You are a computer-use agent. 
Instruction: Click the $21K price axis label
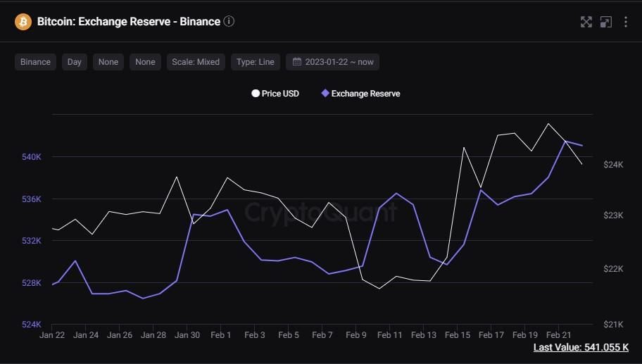coord(613,325)
